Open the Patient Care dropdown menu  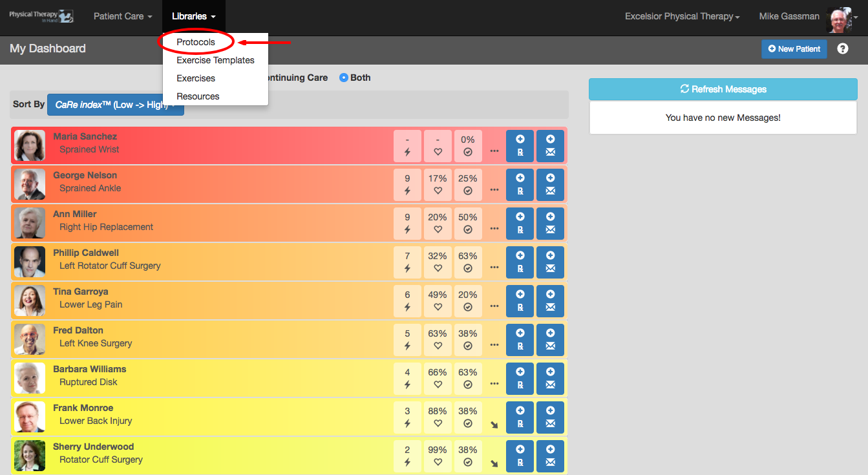click(123, 16)
